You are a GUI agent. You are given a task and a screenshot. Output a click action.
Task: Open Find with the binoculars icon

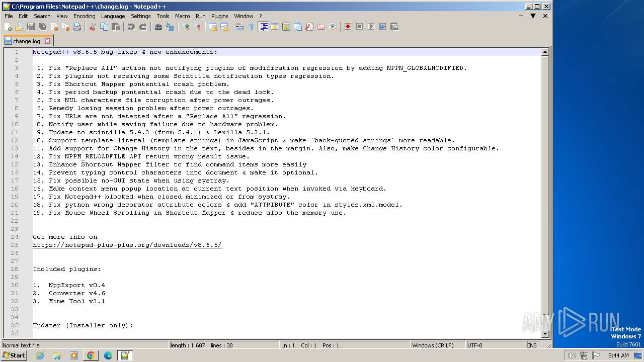point(158,27)
